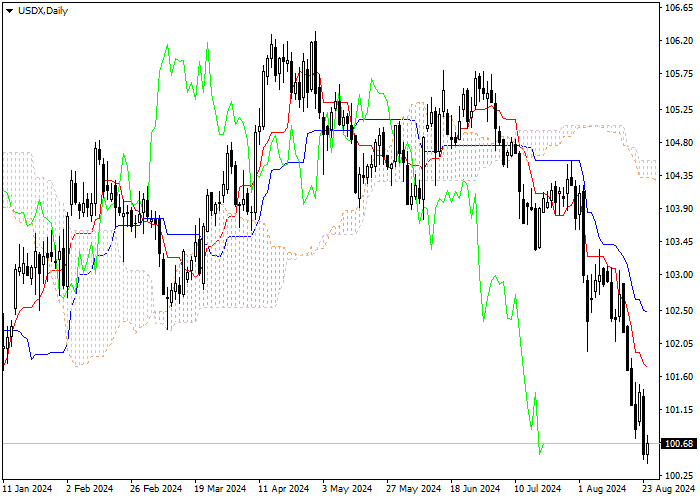Click the 1 Aug 2024 date label

click(x=603, y=489)
